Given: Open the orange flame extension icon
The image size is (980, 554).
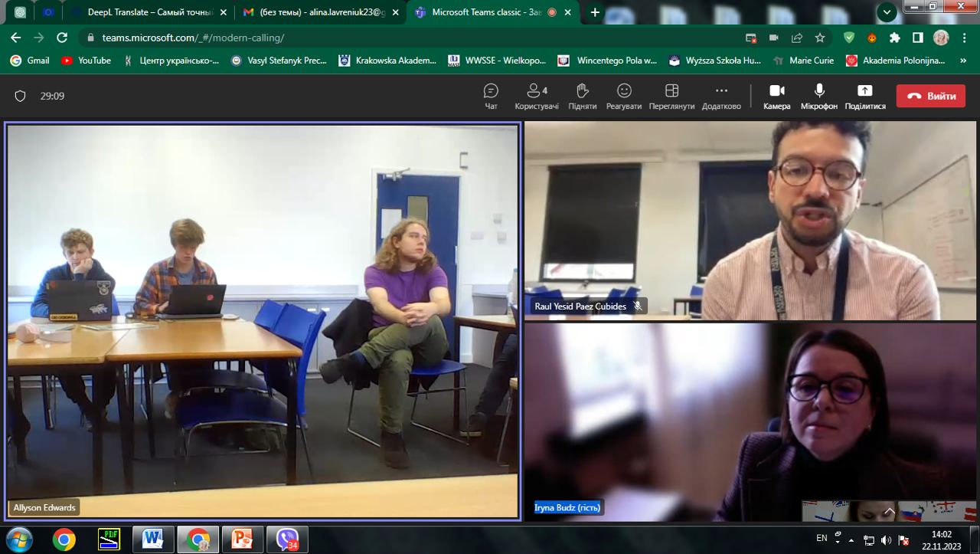Looking at the screenshot, I should (871, 38).
